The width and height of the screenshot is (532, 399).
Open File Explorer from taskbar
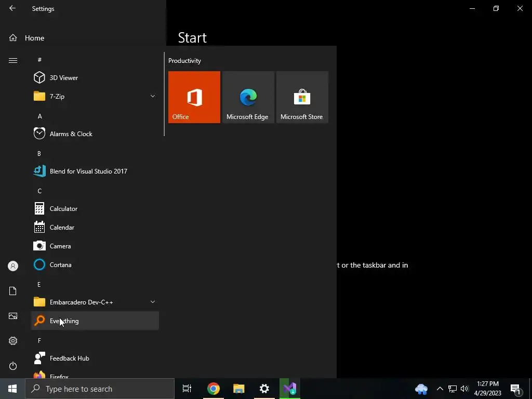(x=239, y=389)
